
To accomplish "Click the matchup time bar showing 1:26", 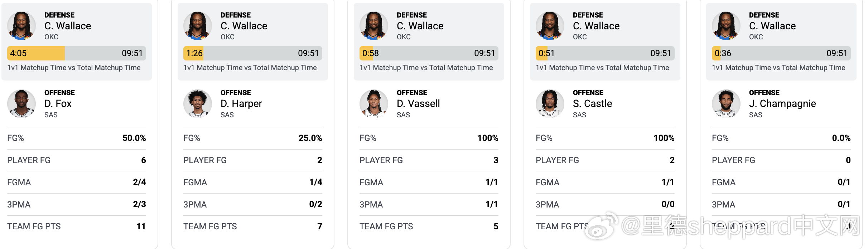I will [x=253, y=53].
